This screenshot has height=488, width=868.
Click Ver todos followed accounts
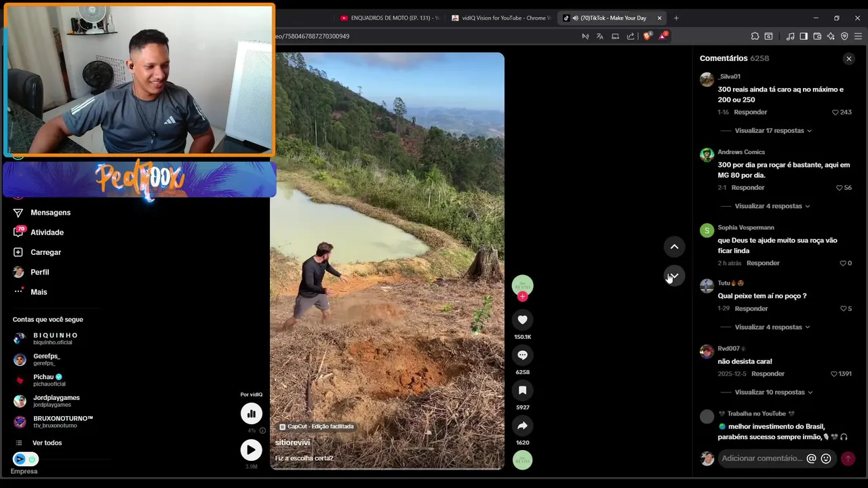click(47, 443)
